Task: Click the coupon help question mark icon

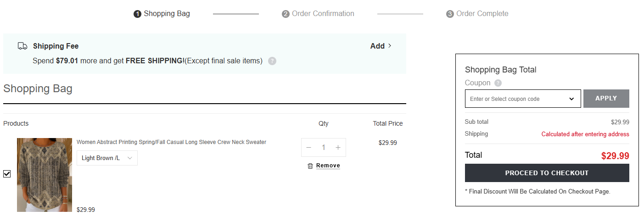Action: [x=498, y=83]
